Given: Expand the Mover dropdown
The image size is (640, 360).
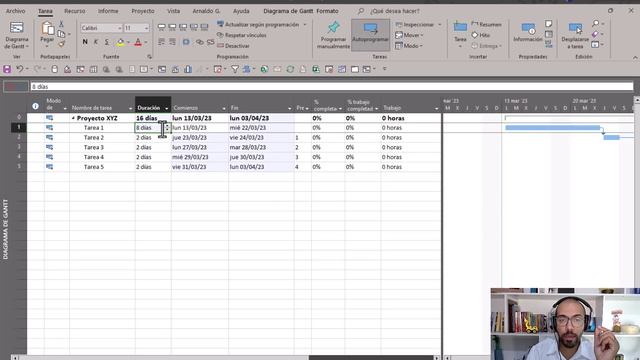Looking at the screenshot, I should coord(422,36).
